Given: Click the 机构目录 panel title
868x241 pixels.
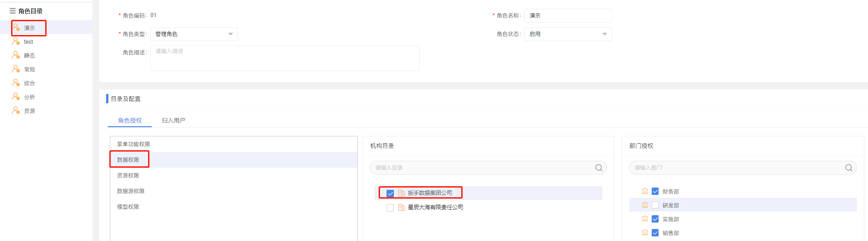Looking at the screenshot, I should click(382, 146).
